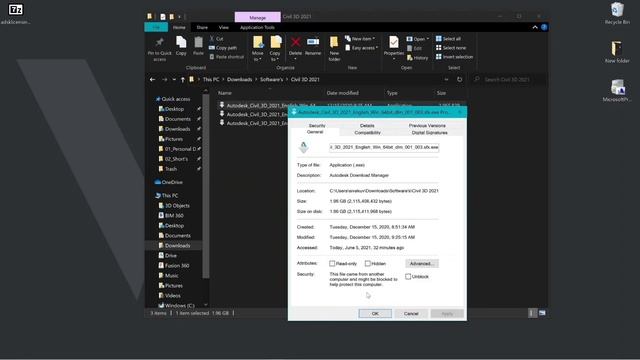This screenshot has height=360, width=640.
Task: Click the navigation pane scrollbar
Action: [206, 186]
